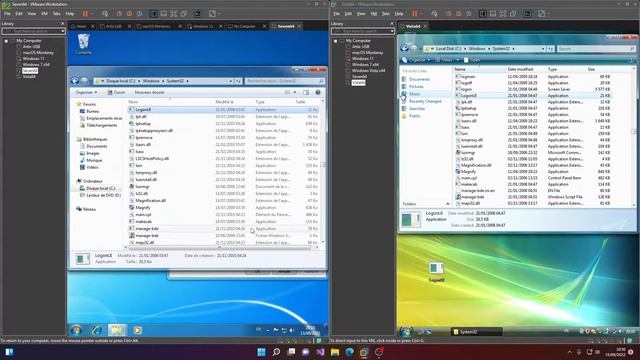
Task: Open left library search dropdown arrow
Action: (62, 31)
